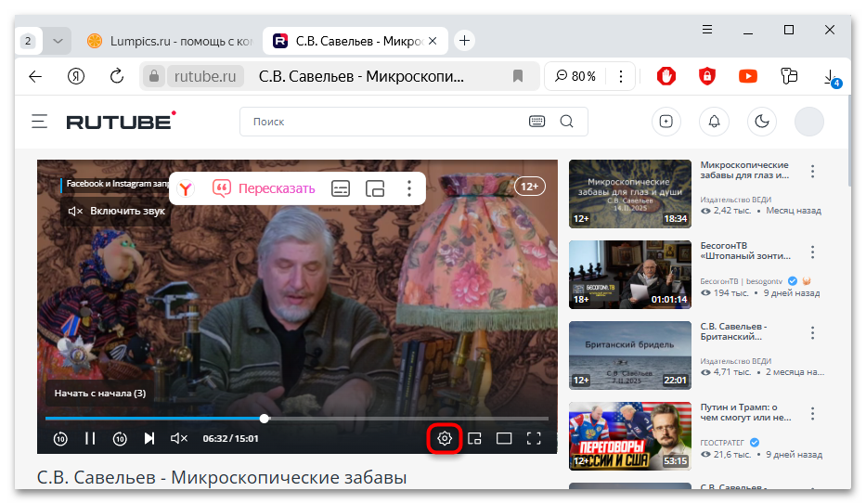866x504 pixels.
Task: Click "Пересказать" in Yandex overlay
Action: point(264,188)
